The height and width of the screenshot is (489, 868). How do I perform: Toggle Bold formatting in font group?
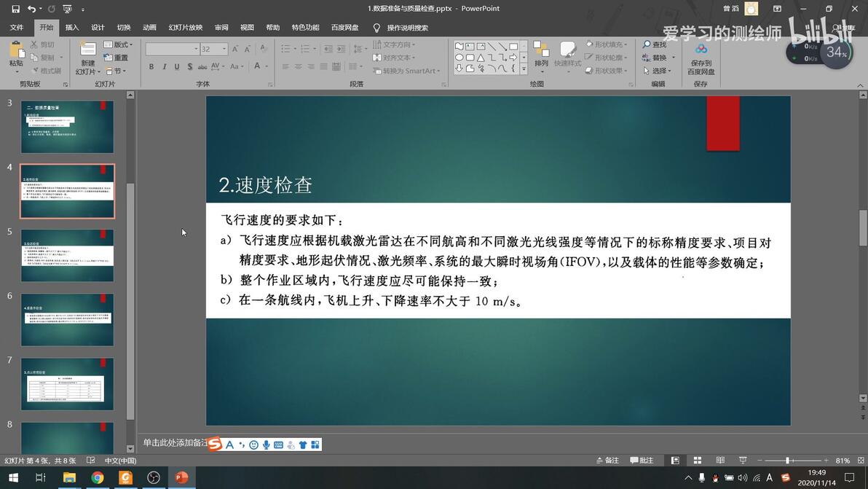[x=151, y=66]
